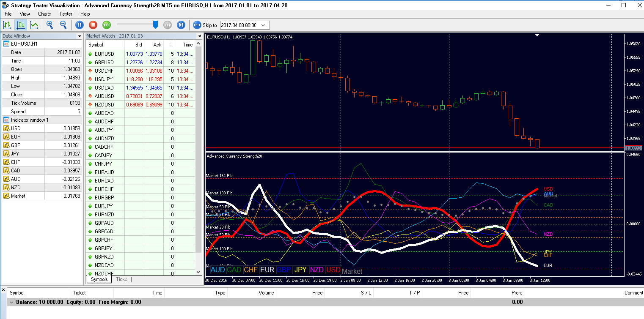
Task: Click the Bid column header
Action: click(134, 45)
